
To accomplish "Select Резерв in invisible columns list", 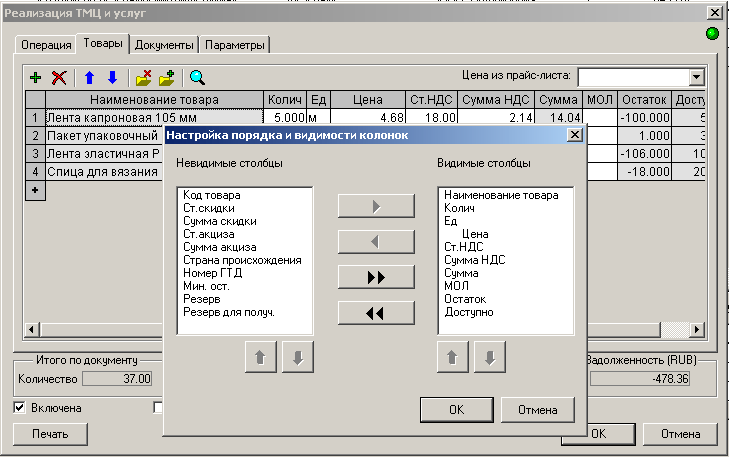I will [x=201, y=299].
